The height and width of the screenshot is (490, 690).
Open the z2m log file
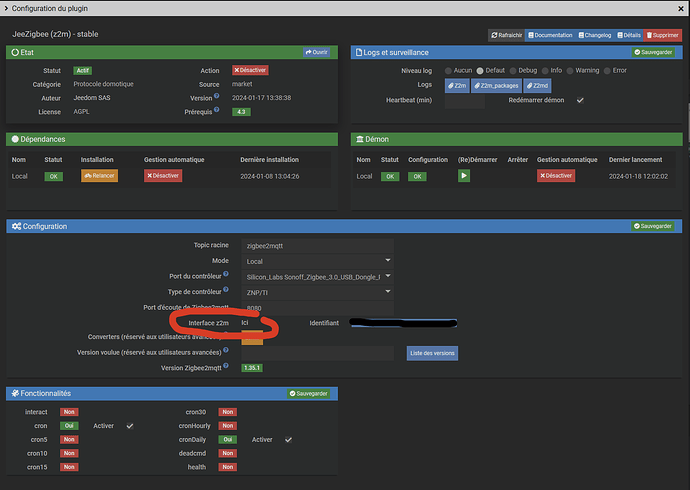(457, 86)
